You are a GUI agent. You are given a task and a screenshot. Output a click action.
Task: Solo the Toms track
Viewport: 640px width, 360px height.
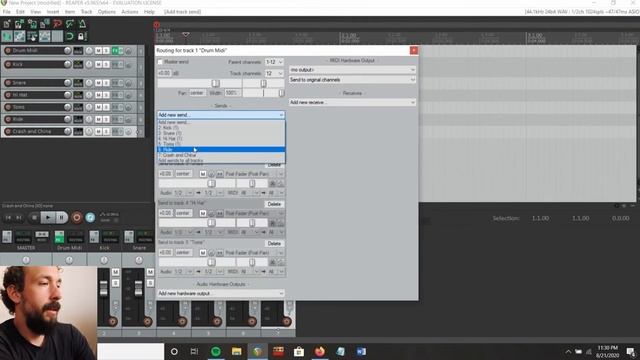click(106, 107)
